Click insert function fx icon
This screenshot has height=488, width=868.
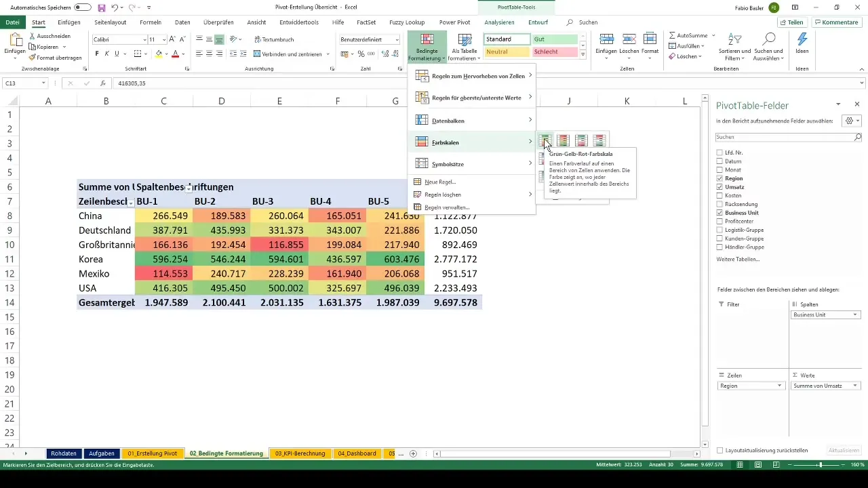click(x=103, y=83)
